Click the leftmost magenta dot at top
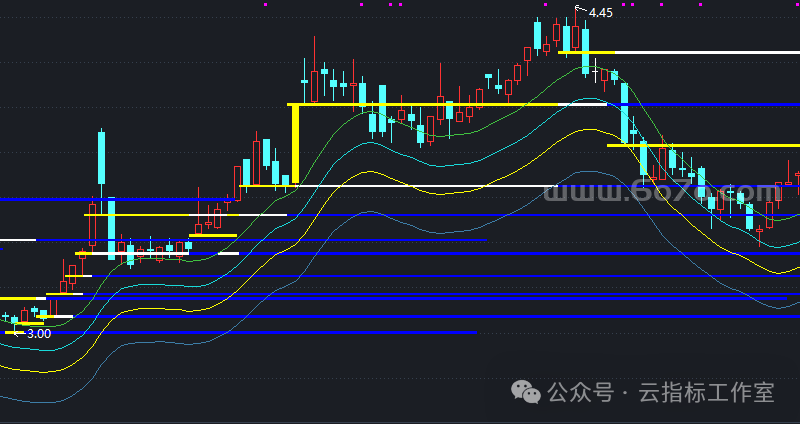800x424 pixels. [265, 4]
